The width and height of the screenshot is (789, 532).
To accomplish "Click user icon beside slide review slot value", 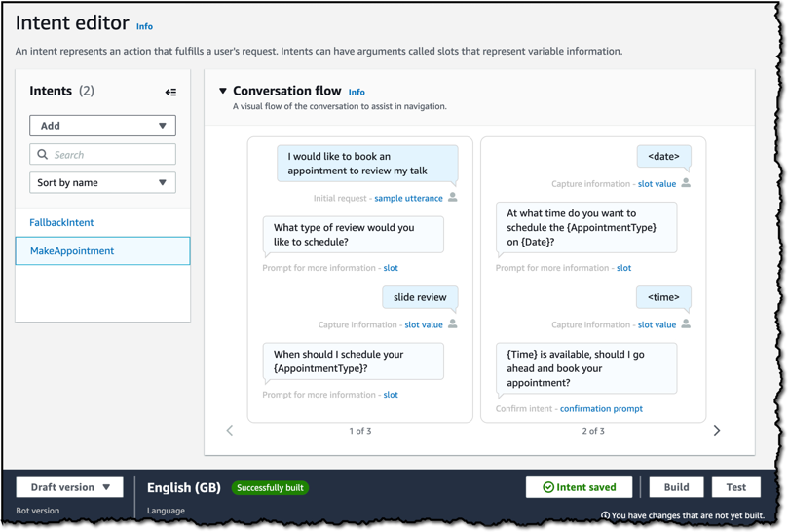I will click(x=453, y=323).
